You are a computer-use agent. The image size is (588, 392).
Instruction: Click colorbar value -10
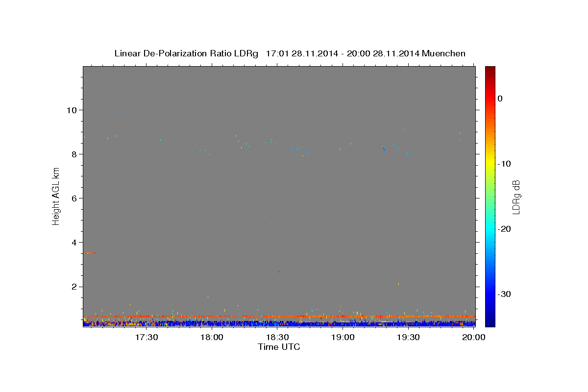click(504, 164)
